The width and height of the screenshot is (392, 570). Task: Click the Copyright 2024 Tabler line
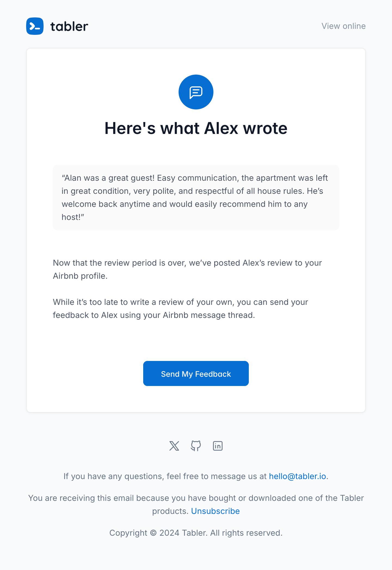coord(196,533)
